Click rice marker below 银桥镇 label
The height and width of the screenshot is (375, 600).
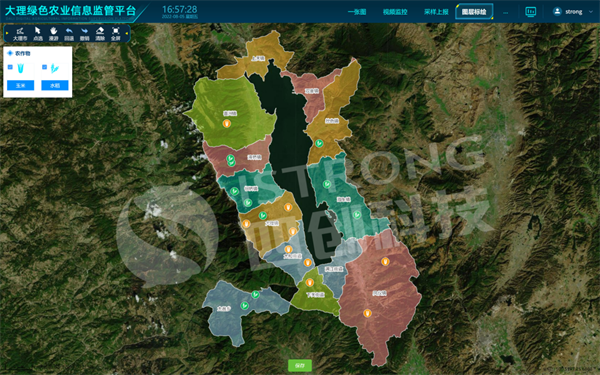pos(248,202)
